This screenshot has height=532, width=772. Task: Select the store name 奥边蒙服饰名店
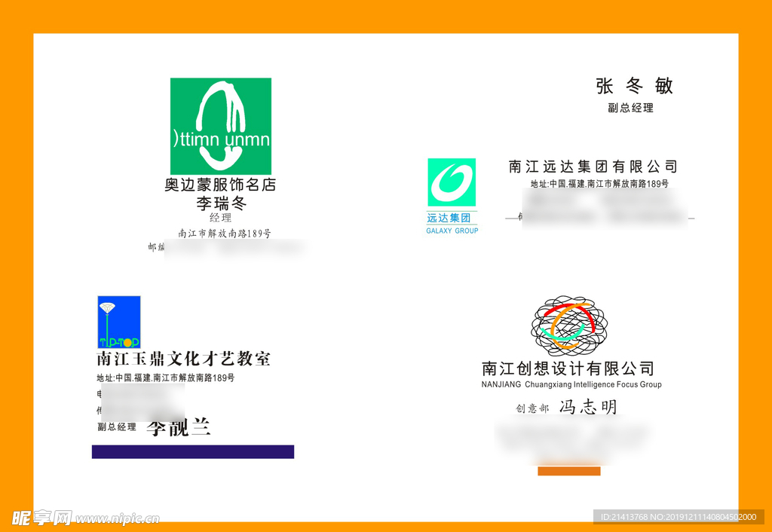point(220,185)
